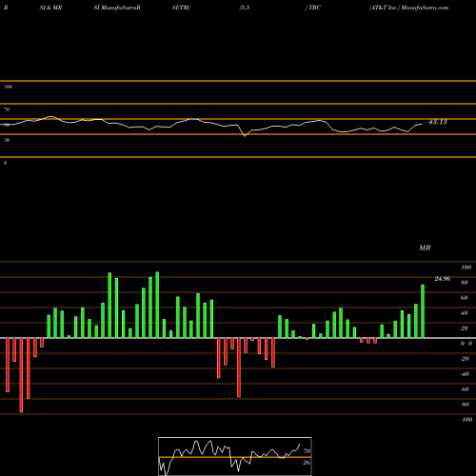Click the MR axis label -20
The width and height of the screenshot is (476, 476).
[x=465, y=359]
